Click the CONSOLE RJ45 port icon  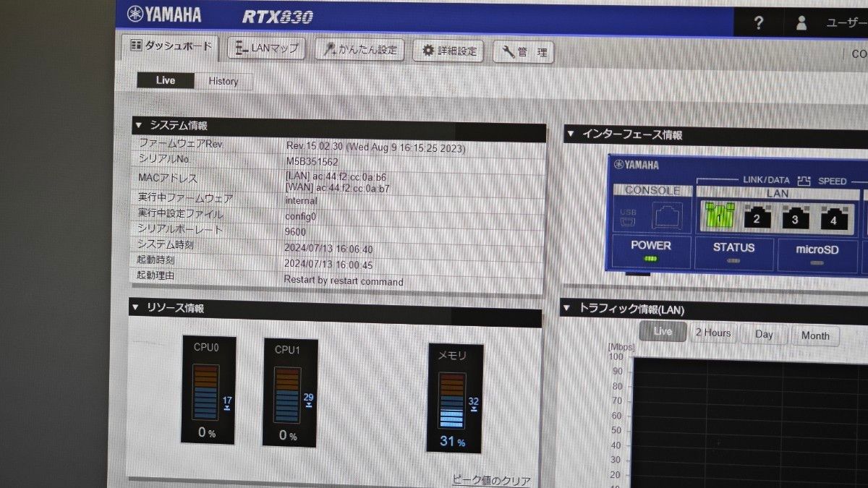[666, 215]
